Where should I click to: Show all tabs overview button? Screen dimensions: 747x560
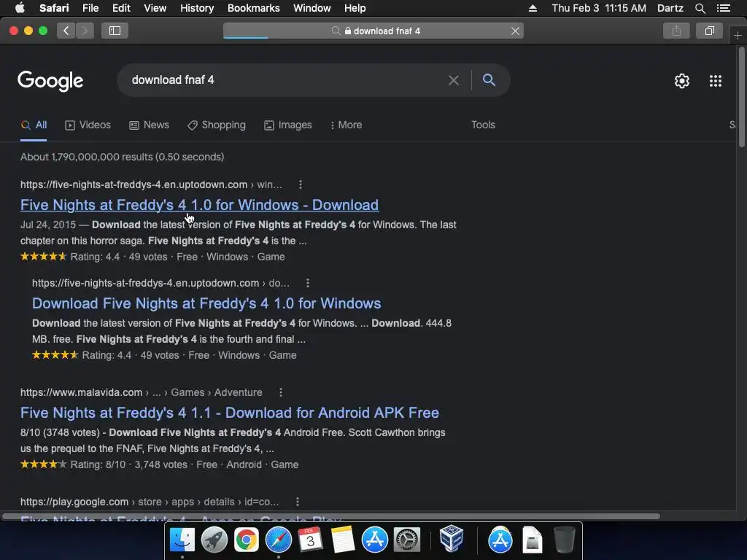pos(709,31)
